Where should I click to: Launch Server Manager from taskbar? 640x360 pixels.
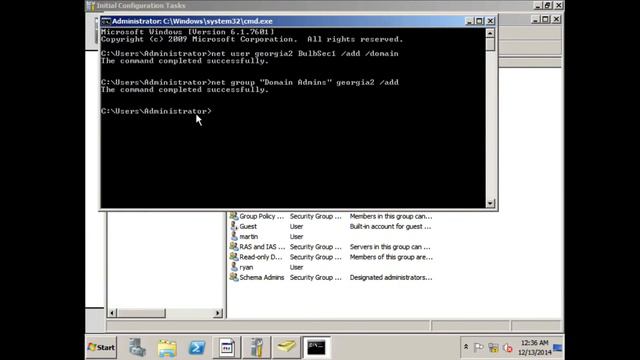pos(137,347)
